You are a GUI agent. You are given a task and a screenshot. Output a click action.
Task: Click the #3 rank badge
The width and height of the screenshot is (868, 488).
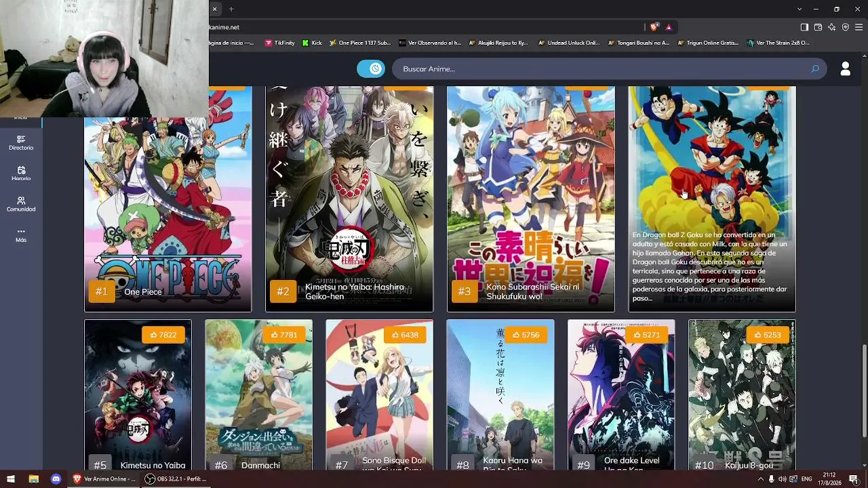tap(465, 291)
